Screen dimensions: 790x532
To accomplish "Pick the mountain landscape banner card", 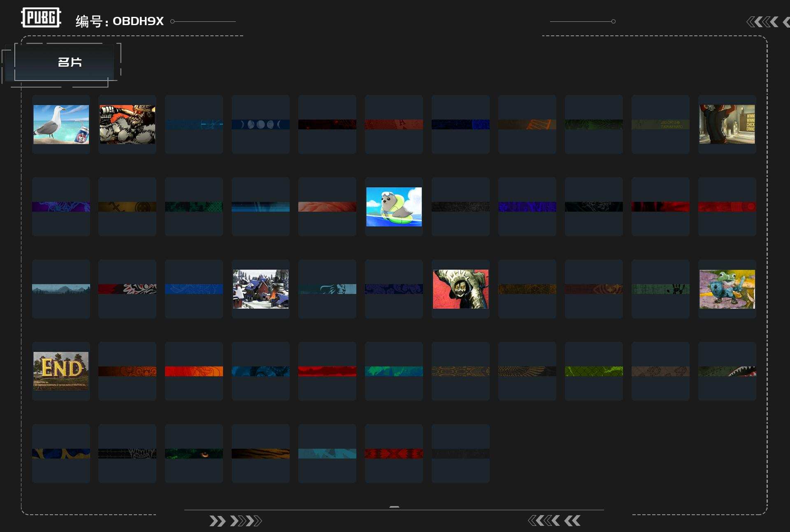I will 61,289.
